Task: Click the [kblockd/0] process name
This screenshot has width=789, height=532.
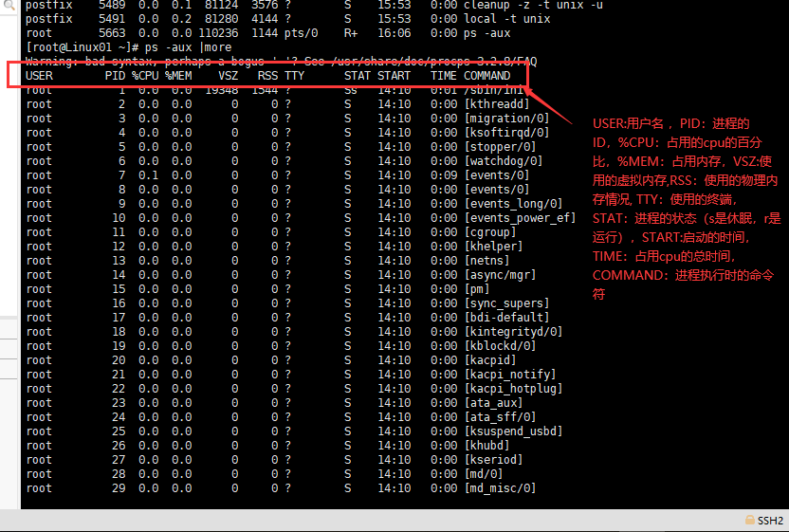Action: (500, 346)
